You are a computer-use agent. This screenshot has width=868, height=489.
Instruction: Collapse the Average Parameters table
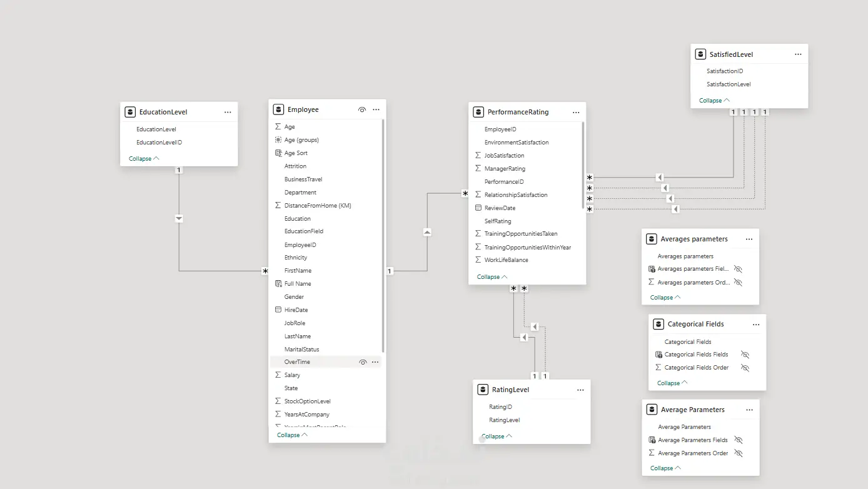click(665, 468)
